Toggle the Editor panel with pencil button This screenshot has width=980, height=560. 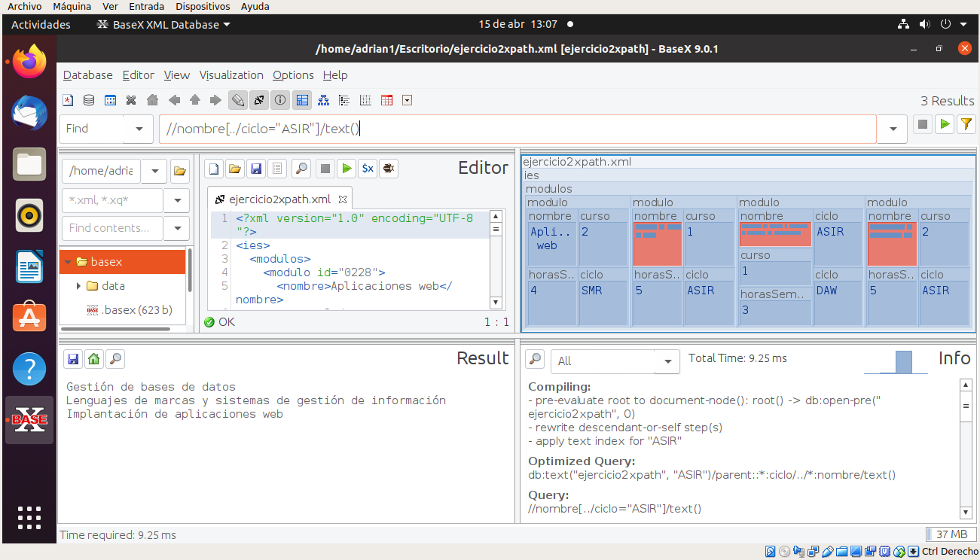pos(238,100)
